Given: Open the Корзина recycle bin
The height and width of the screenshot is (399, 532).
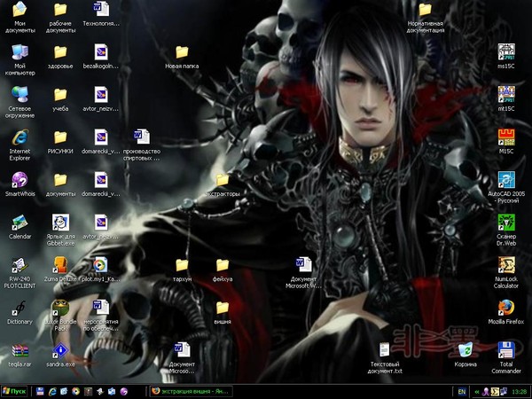Looking at the screenshot, I should [x=465, y=355].
